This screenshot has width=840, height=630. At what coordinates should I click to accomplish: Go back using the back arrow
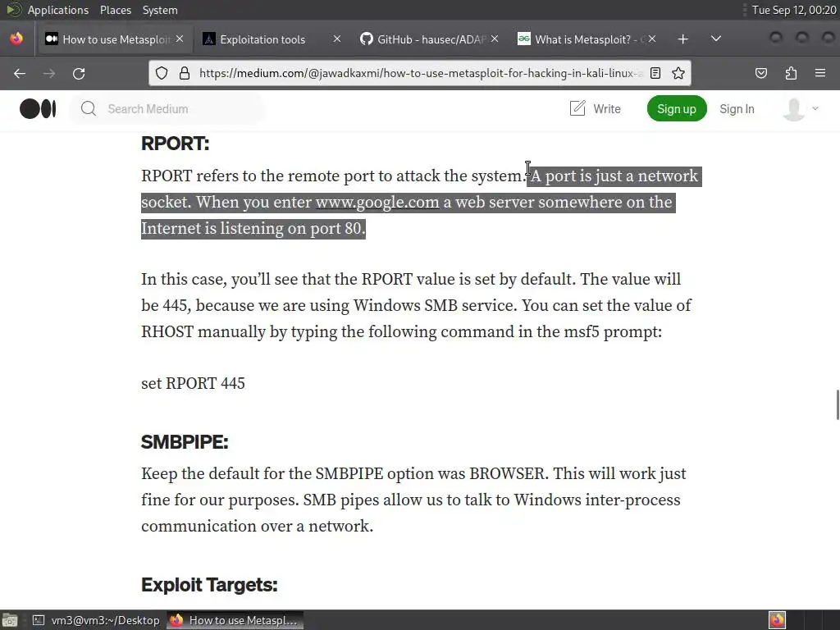20,73
